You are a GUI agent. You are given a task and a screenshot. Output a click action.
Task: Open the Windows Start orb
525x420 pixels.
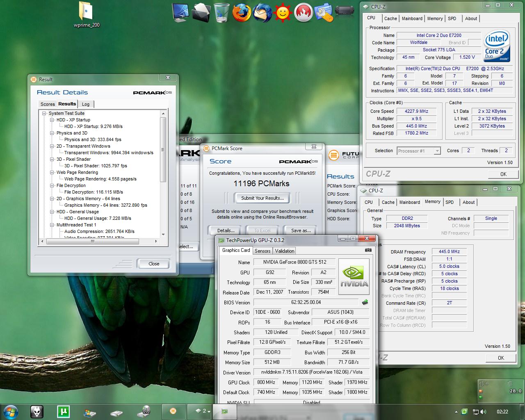pos(11,411)
